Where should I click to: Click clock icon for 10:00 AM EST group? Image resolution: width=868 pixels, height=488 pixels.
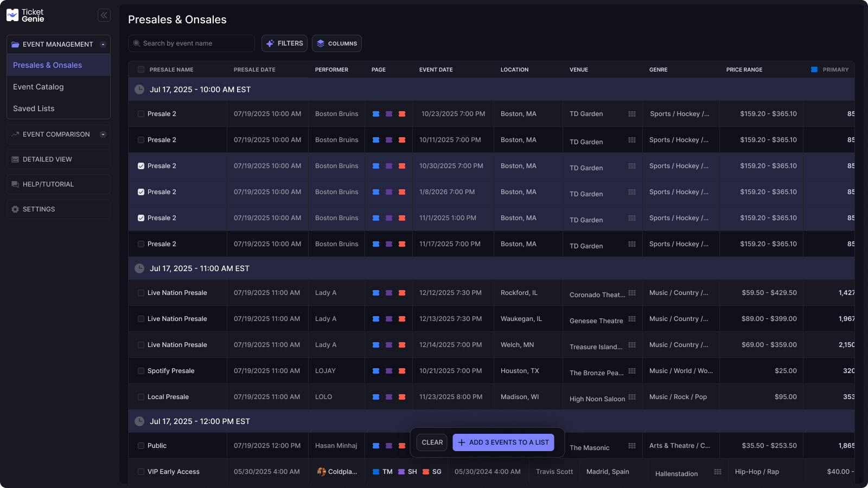tap(139, 89)
